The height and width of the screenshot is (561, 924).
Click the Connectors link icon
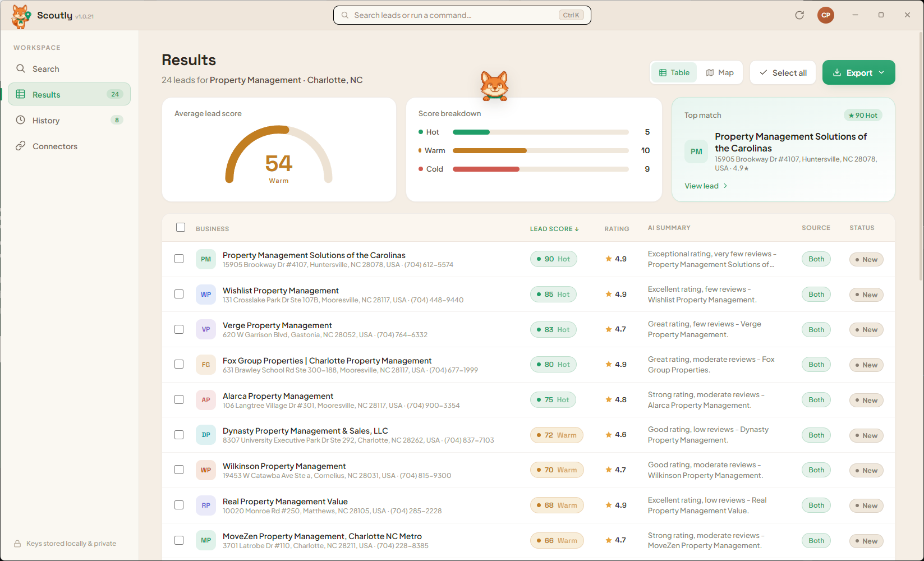pos(21,146)
